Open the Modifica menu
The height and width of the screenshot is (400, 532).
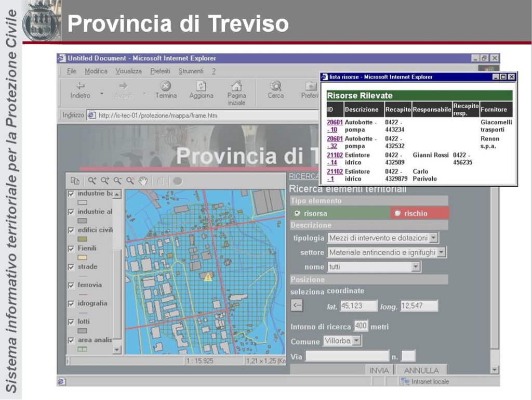[96, 71]
